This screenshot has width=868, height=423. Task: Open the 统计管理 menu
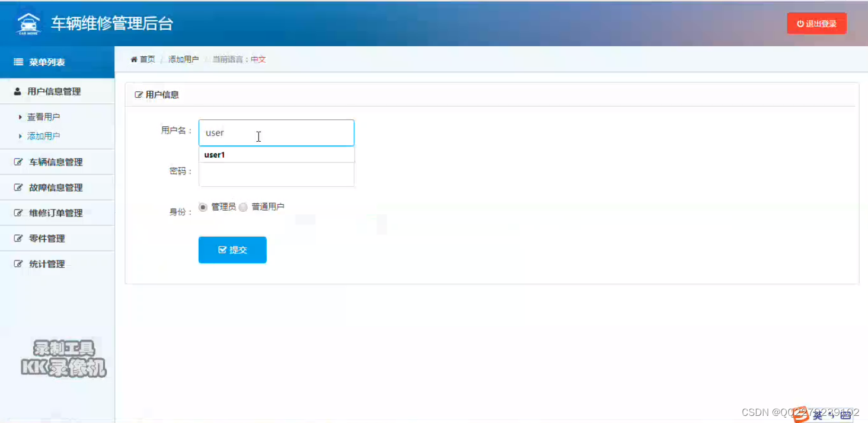tap(48, 263)
